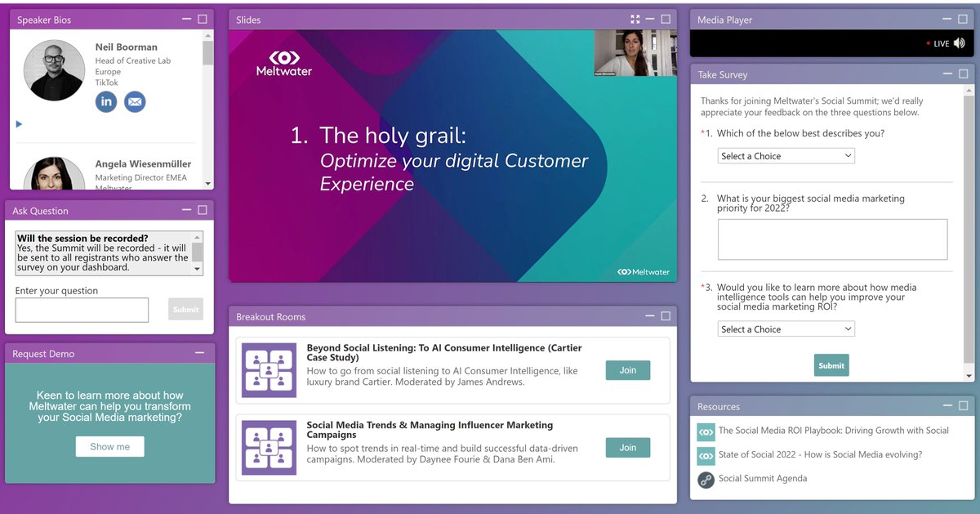980x514 pixels.
Task: Minimize the Take Survey panel
Action: point(947,74)
